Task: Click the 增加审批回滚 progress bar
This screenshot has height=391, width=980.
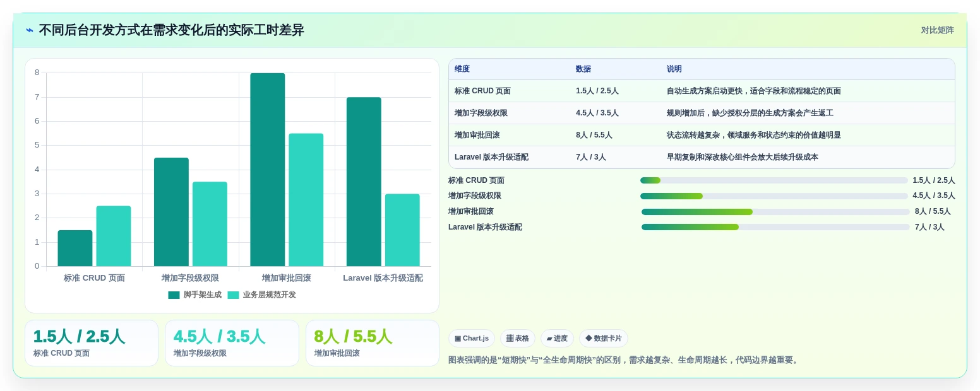Action: click(x=775, y=212)
